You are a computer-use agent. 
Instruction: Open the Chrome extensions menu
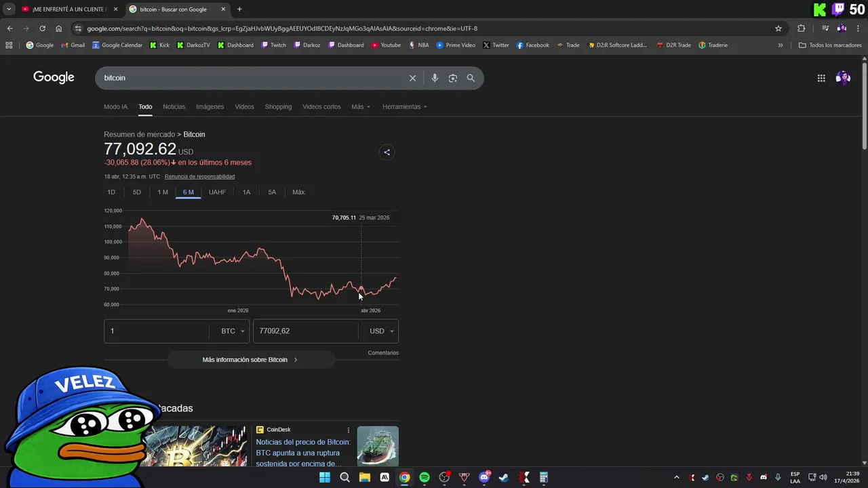[802, 28]
